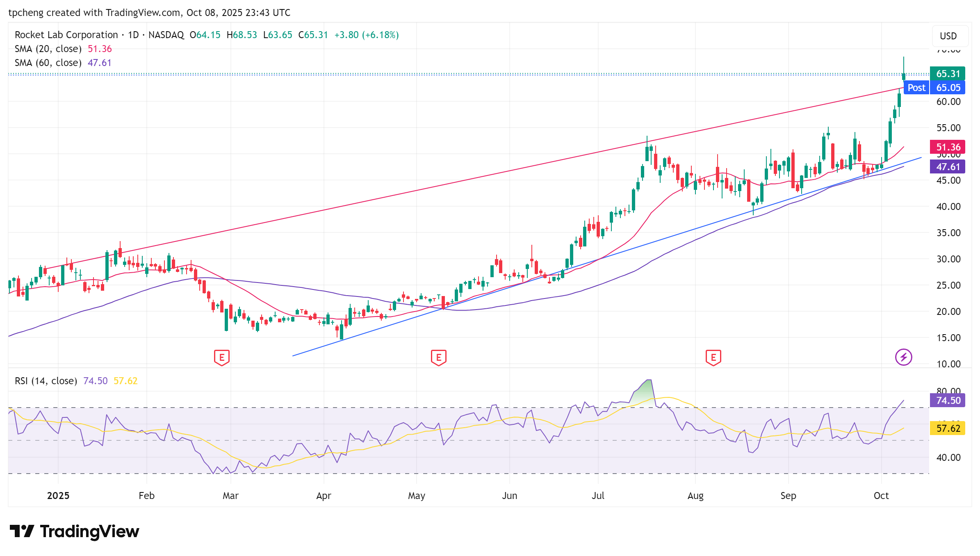Image resolution: width=980 pixels, height=556 pixels.
Task: Click the earnings marker near August
Action: pos(713,358)
